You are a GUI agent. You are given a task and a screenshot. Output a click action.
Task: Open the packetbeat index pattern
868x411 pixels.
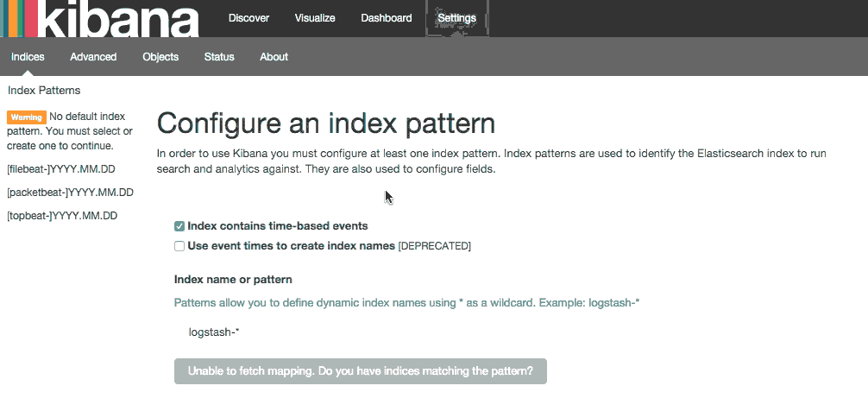70,193
